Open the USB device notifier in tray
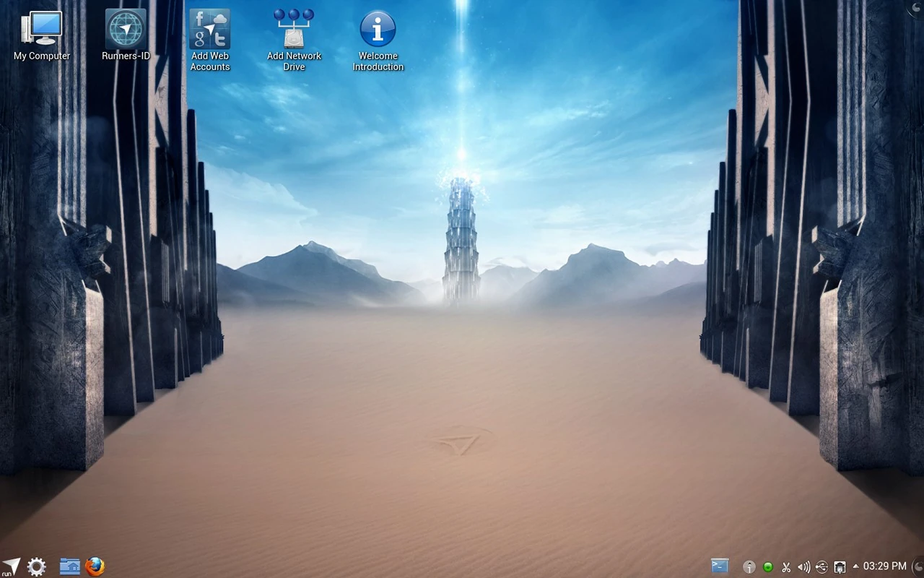 (821, 567)
